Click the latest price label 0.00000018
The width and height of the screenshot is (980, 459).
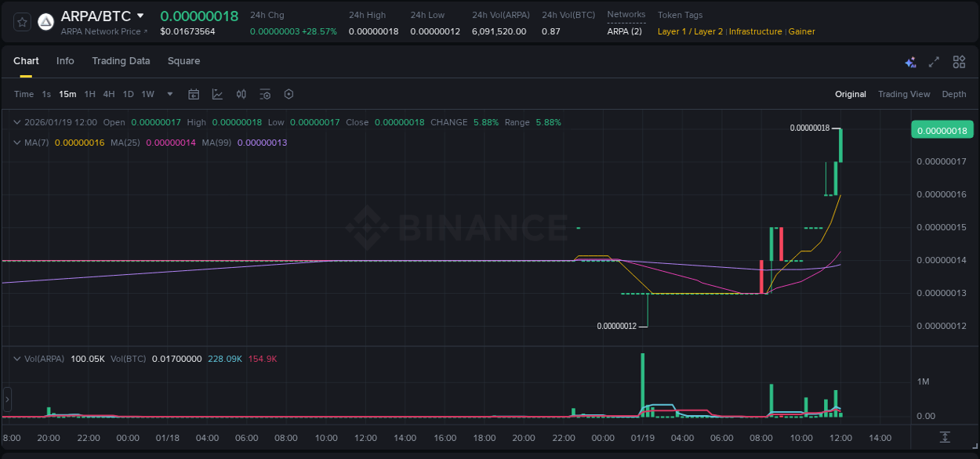pyautogui.click(x=942, y=129)
